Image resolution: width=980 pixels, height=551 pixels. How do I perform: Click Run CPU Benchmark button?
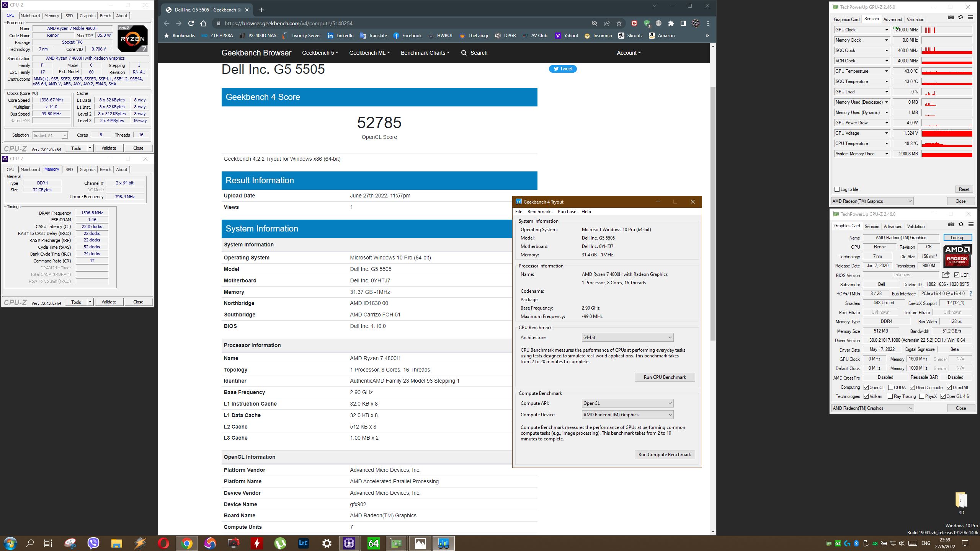pyautogui.click(x=665, y=377)
